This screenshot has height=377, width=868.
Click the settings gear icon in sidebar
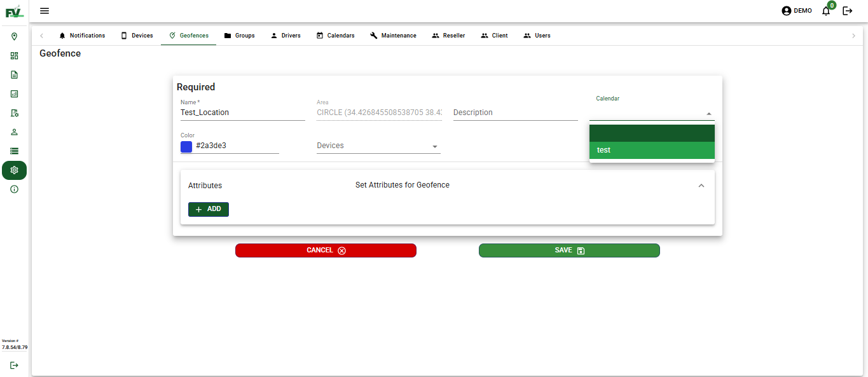(x=14, y=170)
